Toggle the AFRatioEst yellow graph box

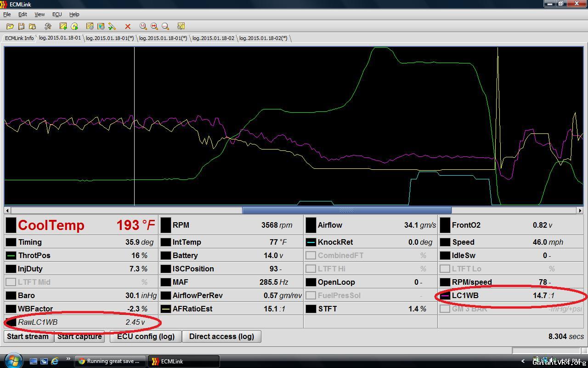[165, 309]
